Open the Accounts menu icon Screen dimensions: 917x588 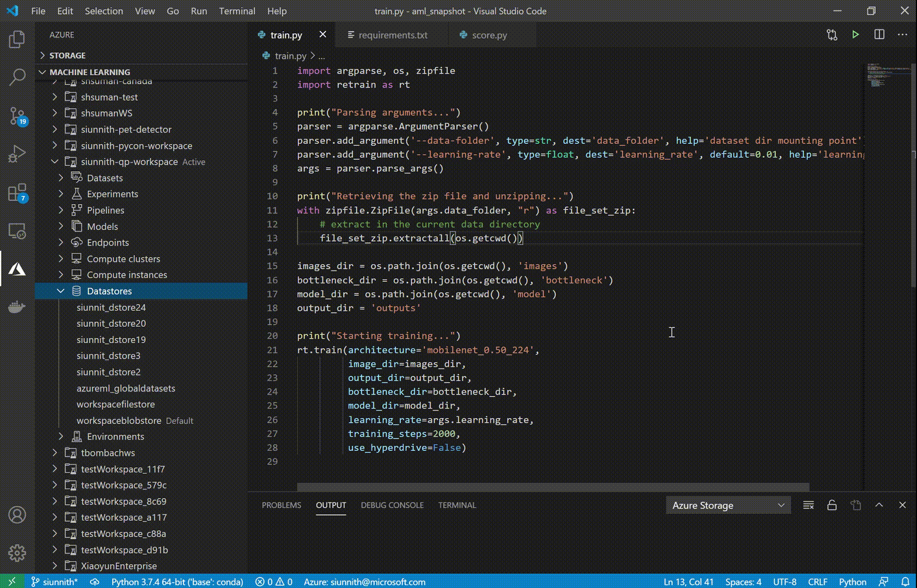tap(17, 514)
